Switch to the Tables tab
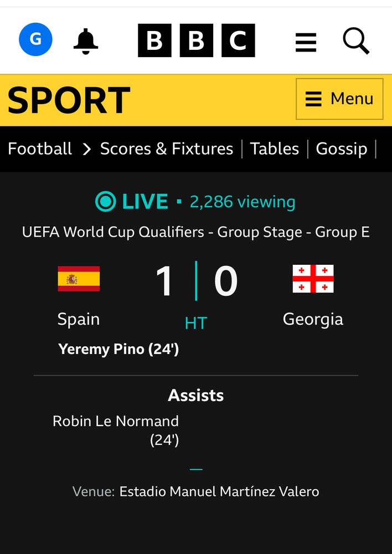392x554 pixels. [x=274, y=148]
